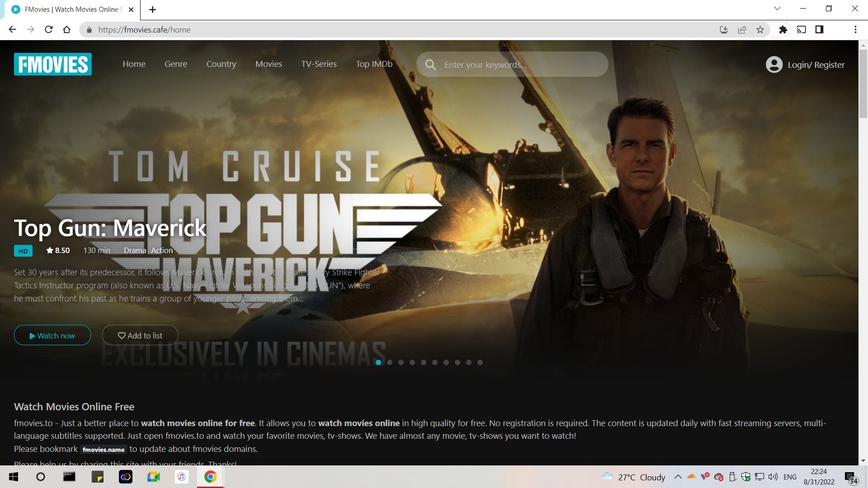Open Cortana search circle
The height and width of the screenshot is (488, 868).
pyautogui.click(x=41, y=477)
